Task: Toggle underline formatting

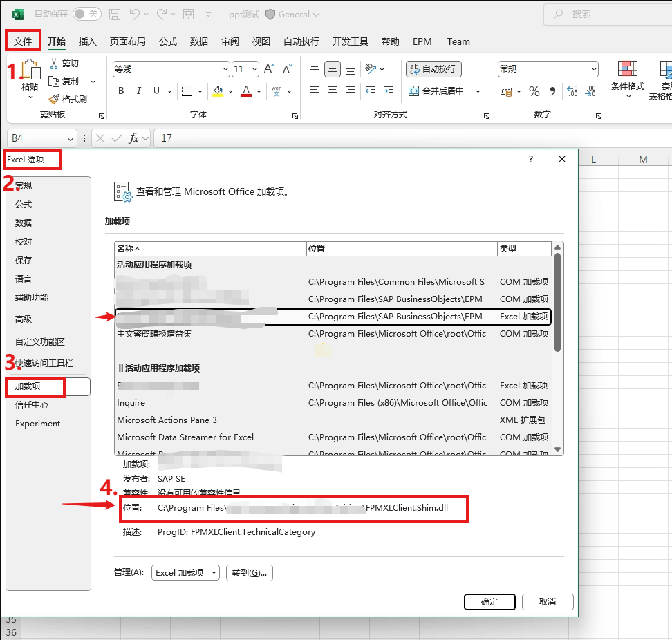Action: [x=156, y=91]
